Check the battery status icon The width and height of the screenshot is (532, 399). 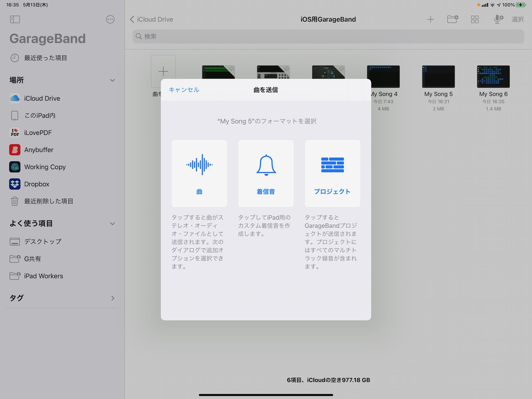[x=521, y=5]
